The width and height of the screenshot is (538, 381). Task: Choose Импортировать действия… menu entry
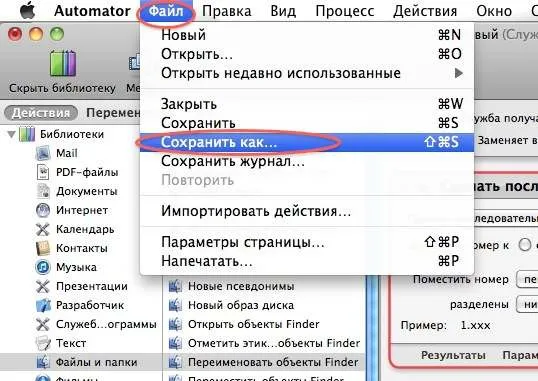pyautogui.click(x=307, y=211)
